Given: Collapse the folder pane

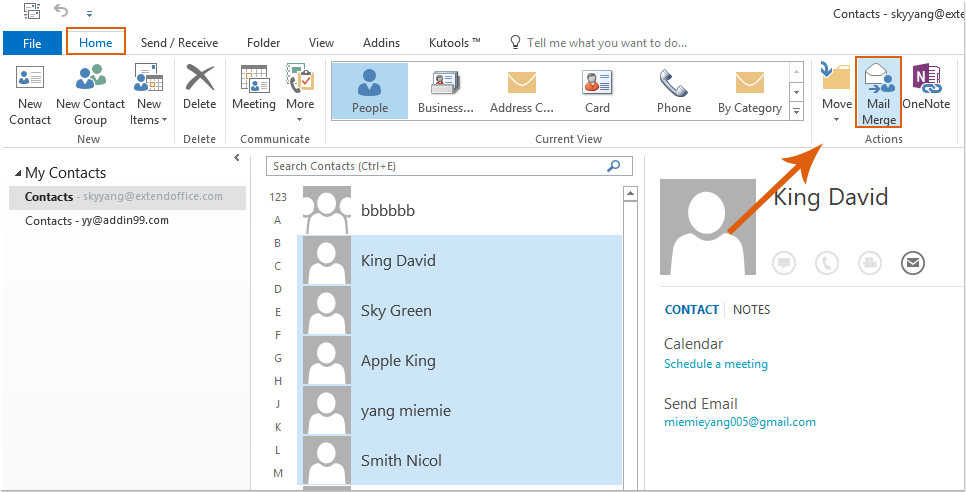Looking at the screenshot, I should [237, 158].
